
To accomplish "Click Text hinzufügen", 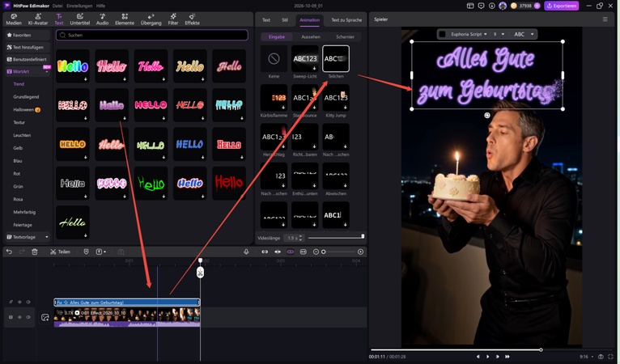I will pyautogui.click(x=28, y=47).
